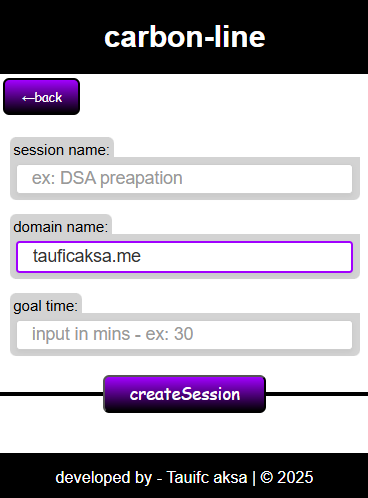Image resolution: width=368 pixels, height=498 pixels.
Task: Click the 2025 year in footer
Action: tap(295, 477)
